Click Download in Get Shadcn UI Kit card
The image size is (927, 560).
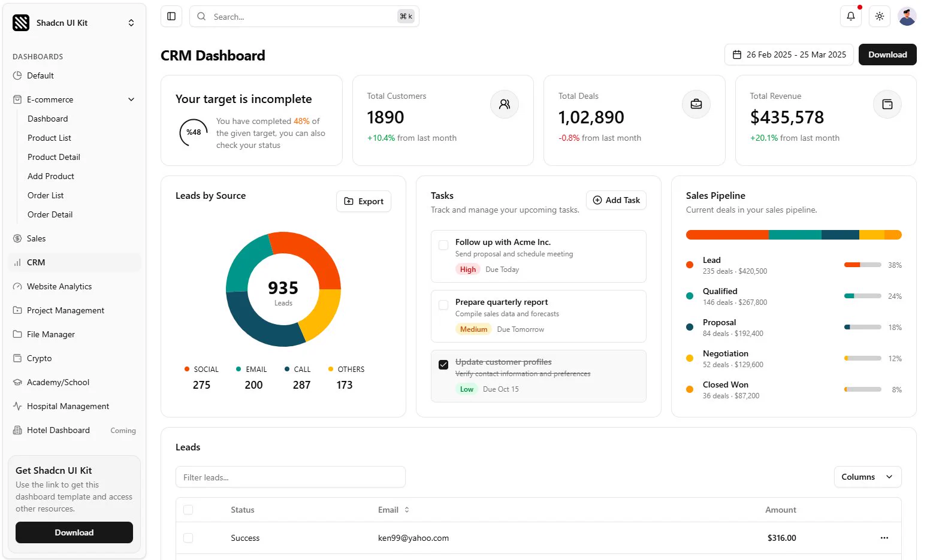click(x=74, y=532)
